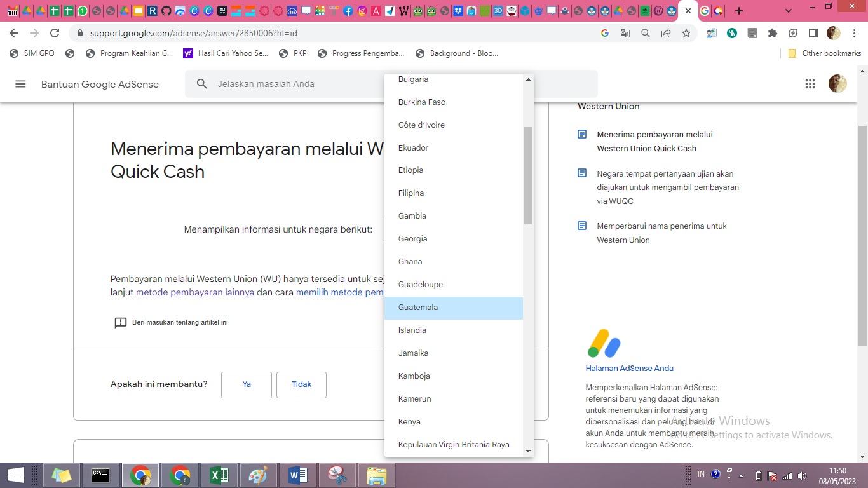The height and width of the screenshot is (488, 868).
Task: Open Other bookmarks folder
Action: 825,53
